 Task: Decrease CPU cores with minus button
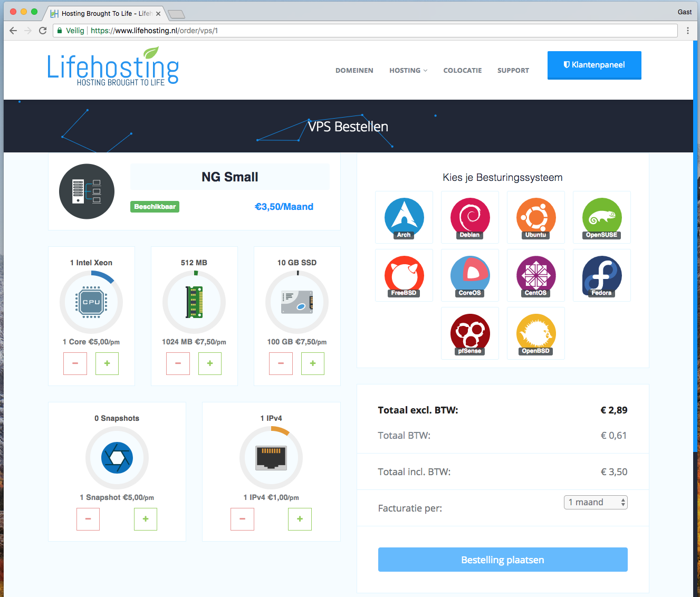(x=75, y=363)
